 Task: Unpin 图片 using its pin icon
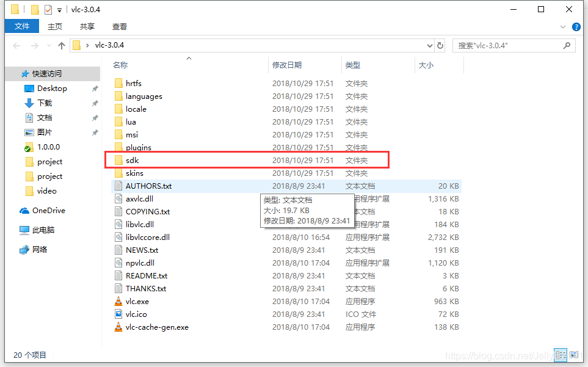click(x=95, y=133)
